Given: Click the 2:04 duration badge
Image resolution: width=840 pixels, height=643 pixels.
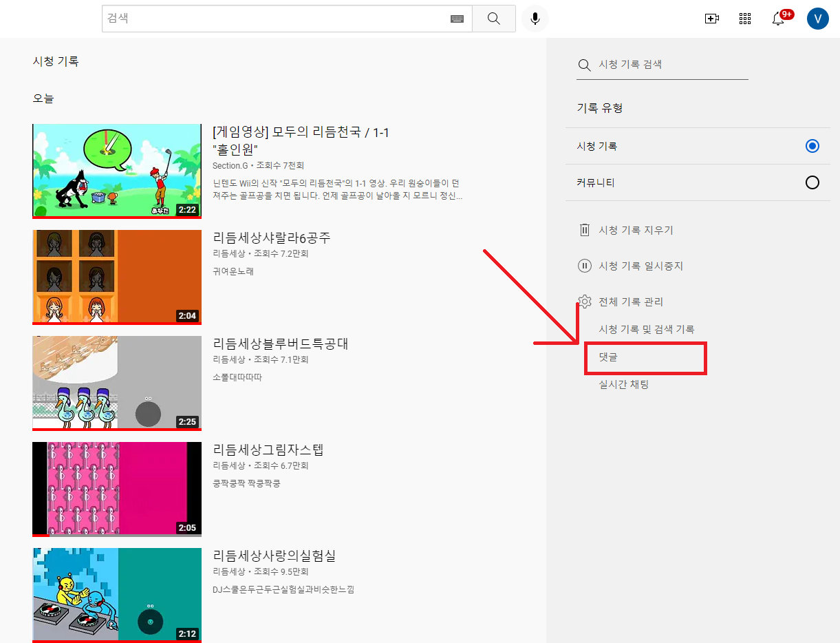Looking at the screenshot, I should click(187, 315).
